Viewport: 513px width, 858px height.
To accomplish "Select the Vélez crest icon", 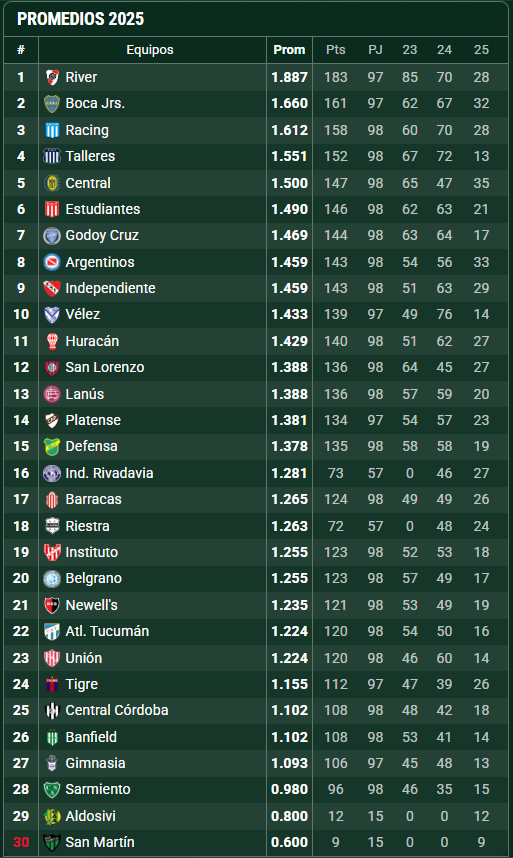I will tap(52, 314).
